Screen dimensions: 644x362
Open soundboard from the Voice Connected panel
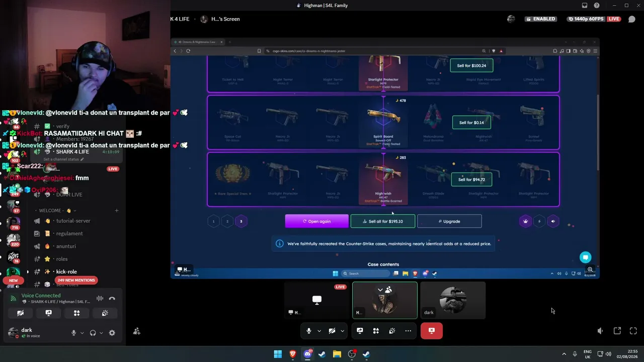[105, 313]
